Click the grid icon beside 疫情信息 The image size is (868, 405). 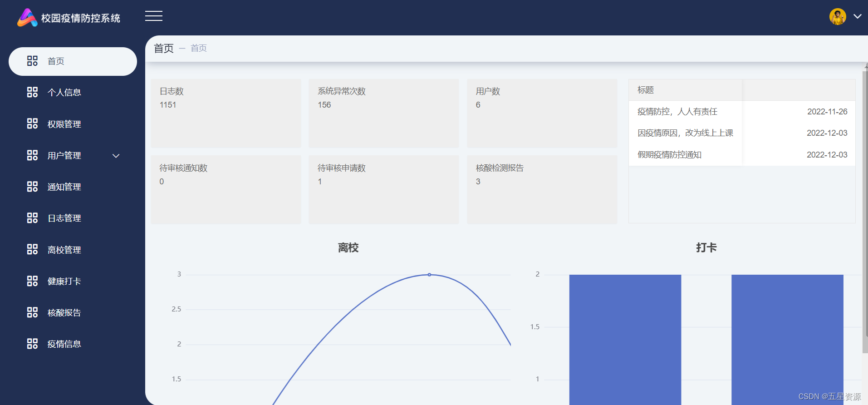[x=32, y=344]
